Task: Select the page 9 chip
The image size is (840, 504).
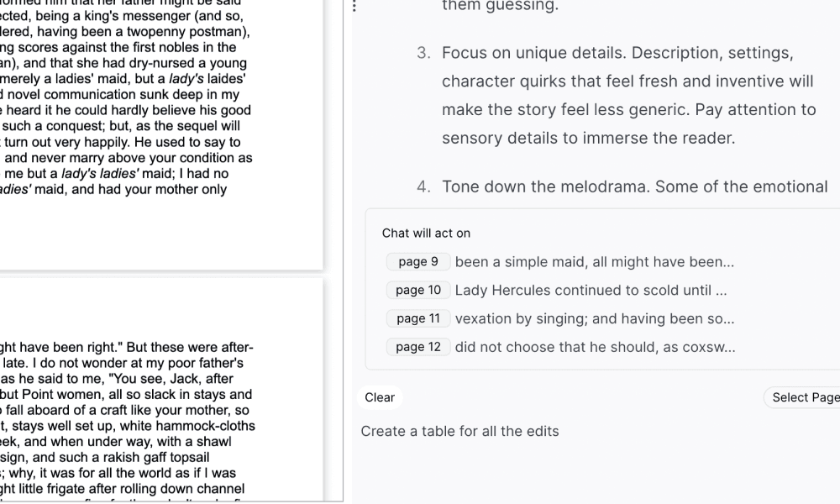Action: [x=417, y=262]
